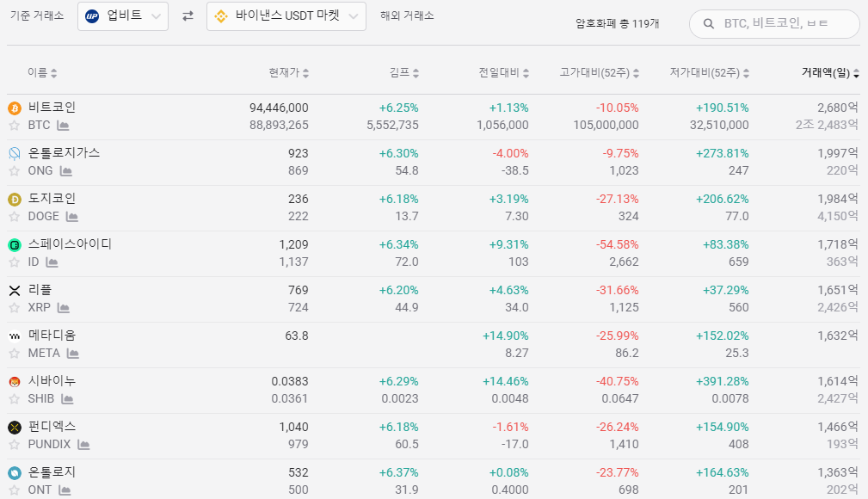Sort table by 현재가 column header

click(x=288, y=73)
